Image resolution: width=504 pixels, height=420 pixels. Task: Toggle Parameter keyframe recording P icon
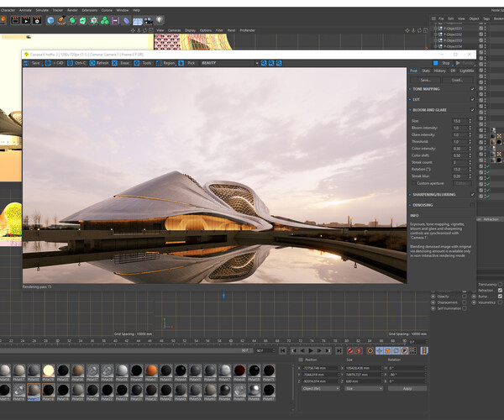coord(404,350)
